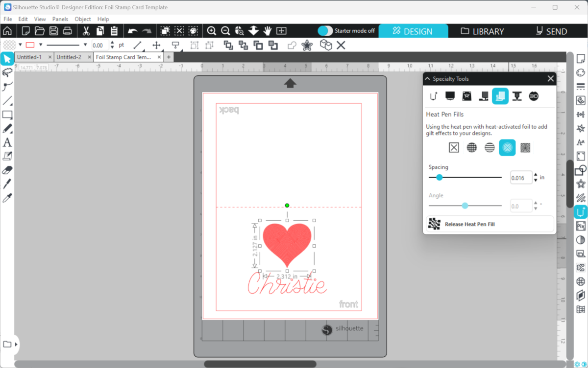Viewport: 588px width, 368px height.
Task: Click the Print icon
Action: (68, 31)
